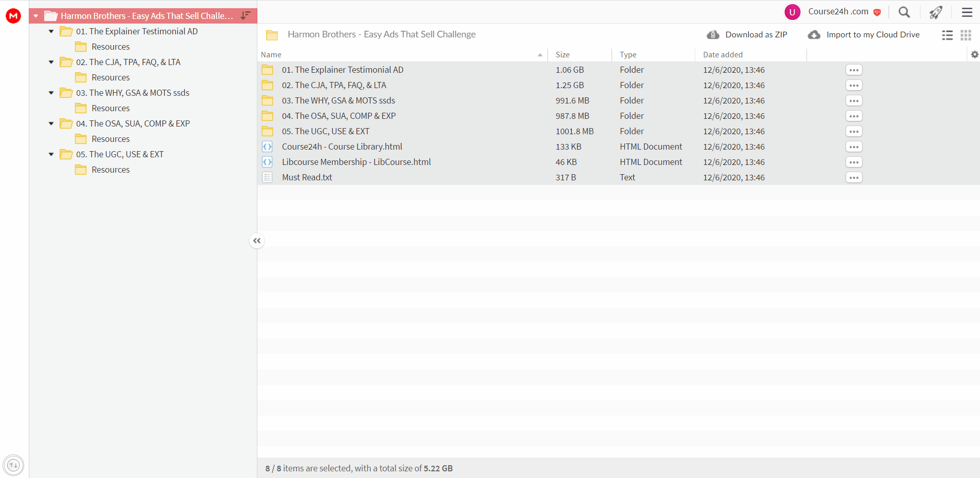Click the rocket icon in top bar

click(936, 12)
